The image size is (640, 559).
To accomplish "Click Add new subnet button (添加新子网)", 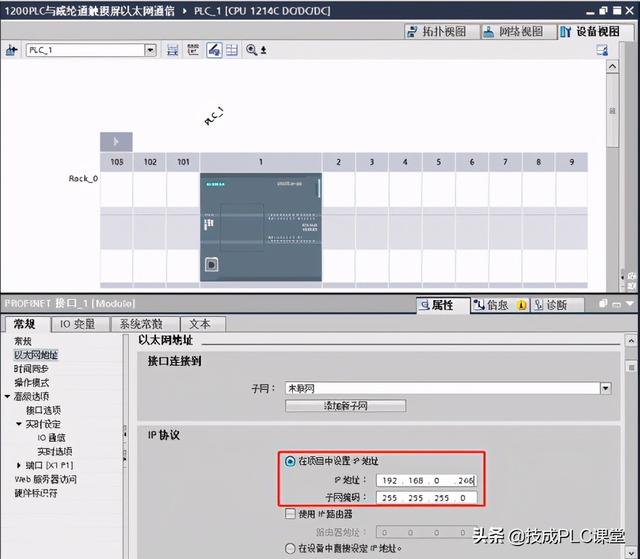I will click(345, 406).
